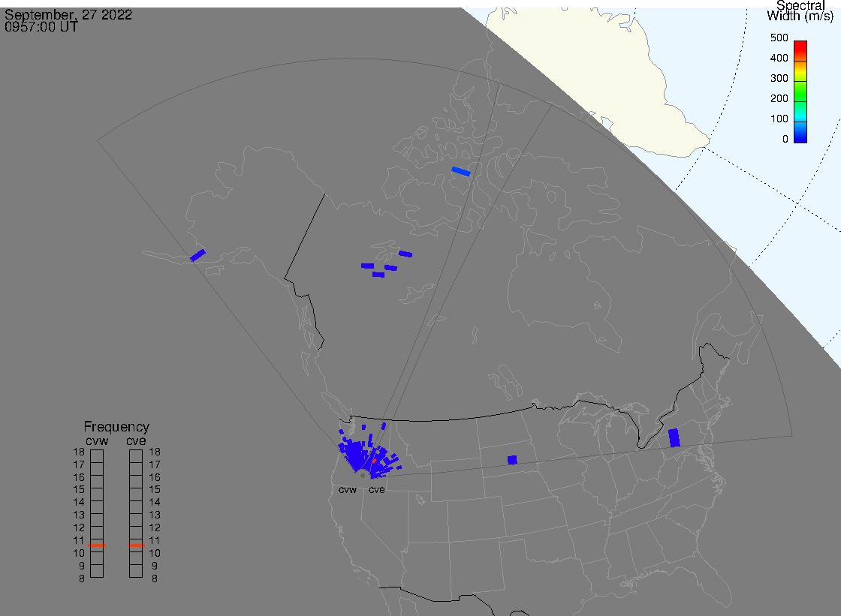Click the gray radar site dot between cvw and cve

point(363,476)
